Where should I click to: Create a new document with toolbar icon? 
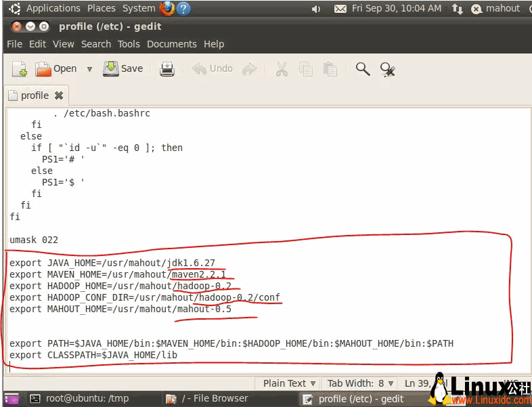20,69
